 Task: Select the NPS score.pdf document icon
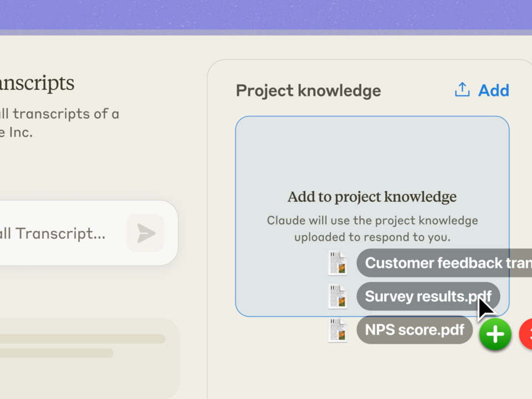pyautogui.click(x=337, y=330)
